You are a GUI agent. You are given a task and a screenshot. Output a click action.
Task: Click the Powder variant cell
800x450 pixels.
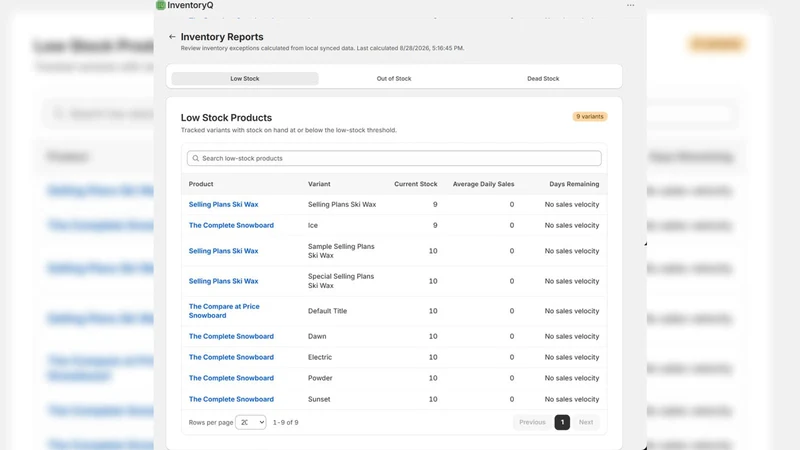(320, 378)
